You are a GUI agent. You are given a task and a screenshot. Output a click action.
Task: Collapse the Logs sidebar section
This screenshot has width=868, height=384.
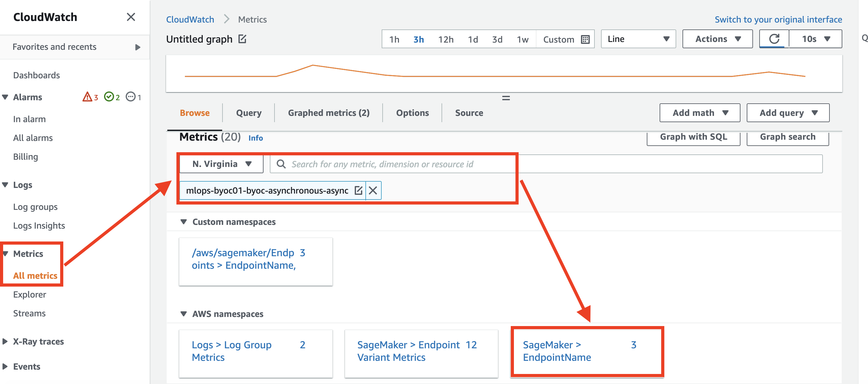click(5, 185)
